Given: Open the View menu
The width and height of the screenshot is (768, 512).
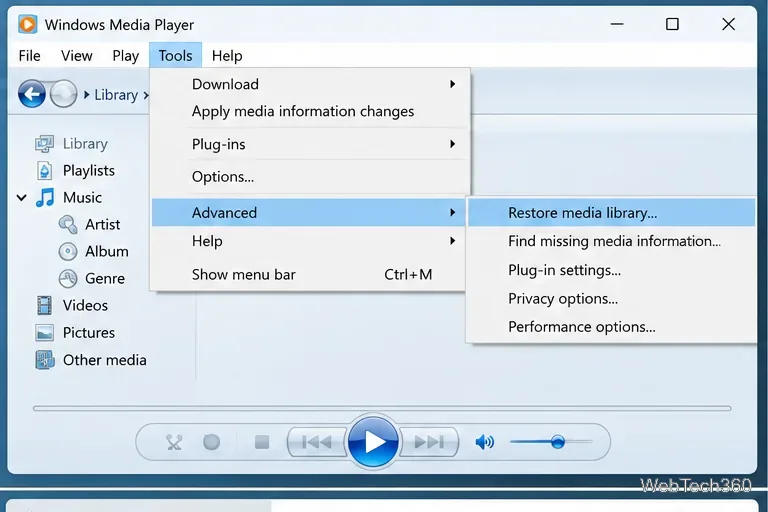Looking at the screenshot, I should [x=76, y=56].
